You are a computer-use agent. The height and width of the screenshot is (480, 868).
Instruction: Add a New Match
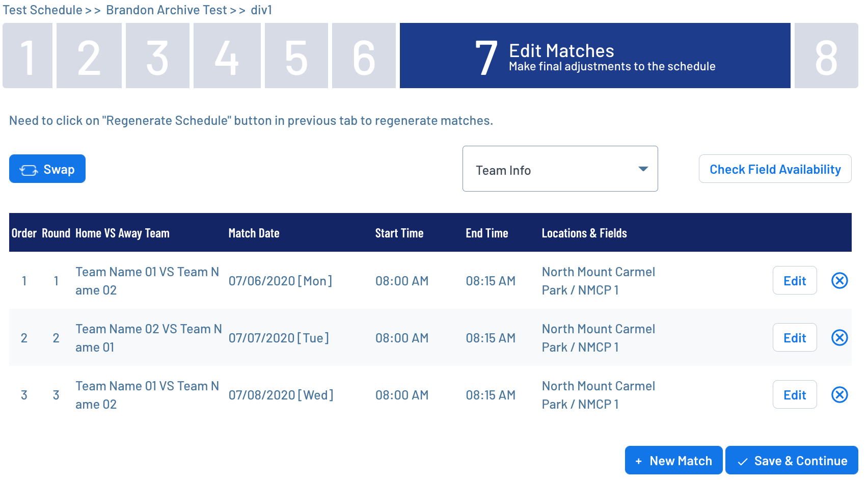673,460
